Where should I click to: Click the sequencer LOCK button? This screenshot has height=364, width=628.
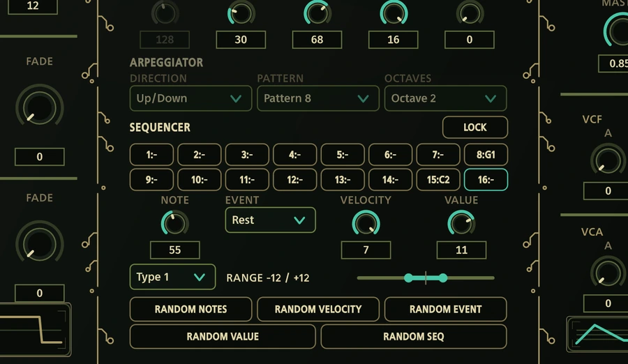coord(475,128)
